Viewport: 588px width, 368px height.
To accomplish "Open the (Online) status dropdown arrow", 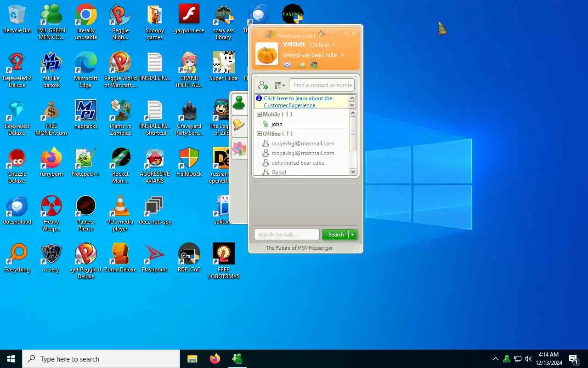I will 334,45.
